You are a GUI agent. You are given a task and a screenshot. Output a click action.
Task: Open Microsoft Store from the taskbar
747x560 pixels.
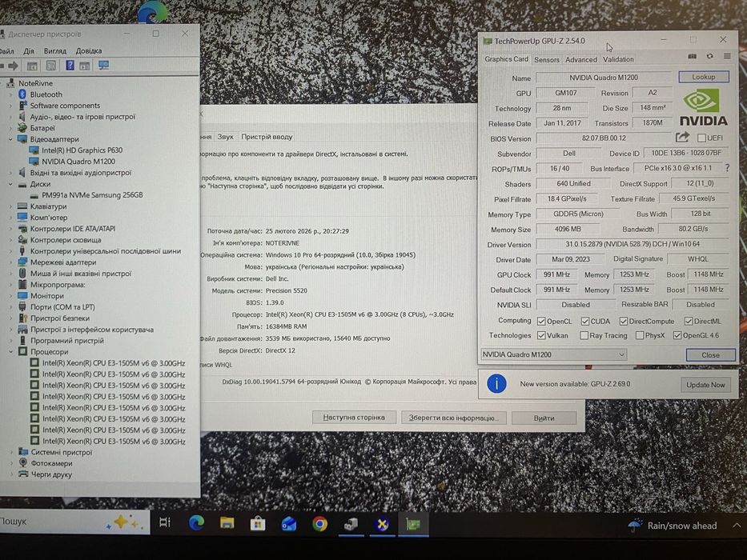coord(258,524)
